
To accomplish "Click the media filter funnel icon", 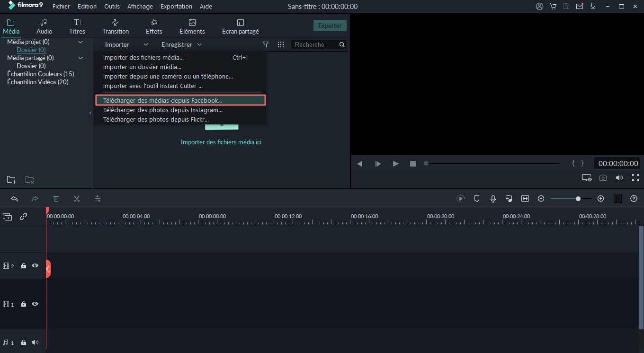I will 266,44.
